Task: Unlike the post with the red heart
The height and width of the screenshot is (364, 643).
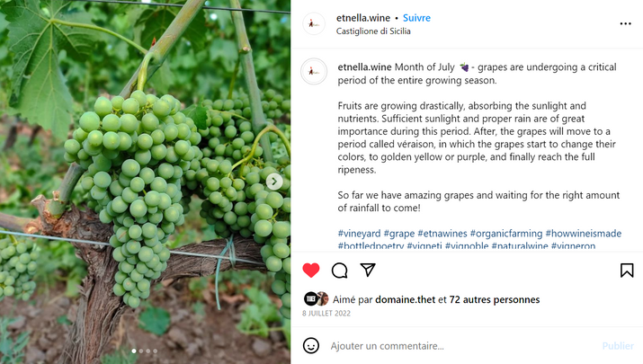Action: [x=311, y=270]
